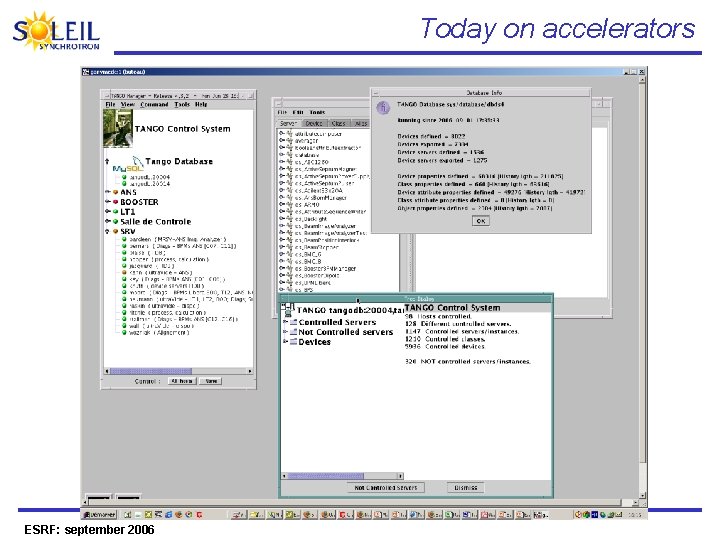This screenshot has height=540, width=720.
Task: Expand the Salle de Controle node
Action: click(107, 221)
